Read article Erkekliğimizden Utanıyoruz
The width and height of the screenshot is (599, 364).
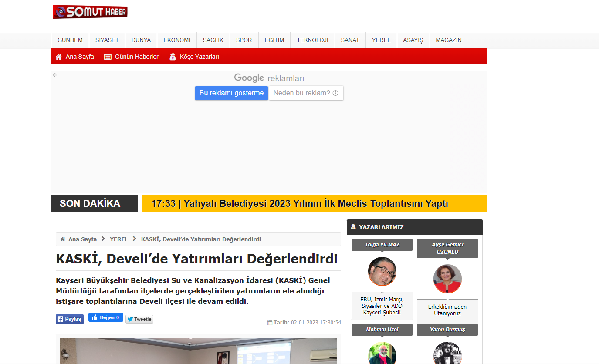(447, 310)
